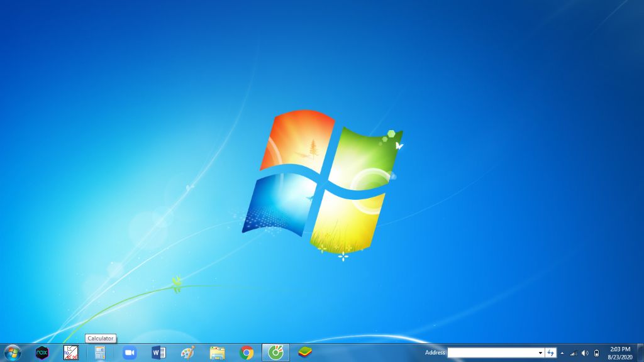The height and width of the screenshot is (362, 644).
Task: Open Microsoft Word from the taskbar
Action: pos(158,353)
